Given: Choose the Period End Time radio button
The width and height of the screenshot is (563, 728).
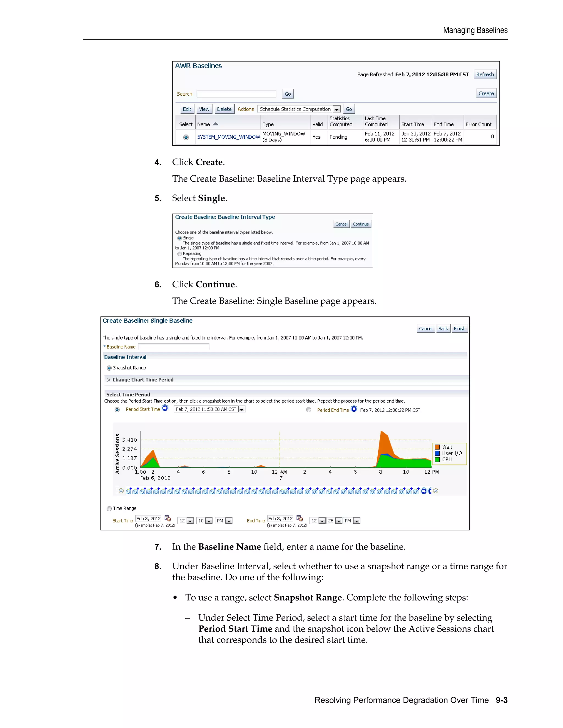Looking at the screenshot, I should click(x=308, y=410).
